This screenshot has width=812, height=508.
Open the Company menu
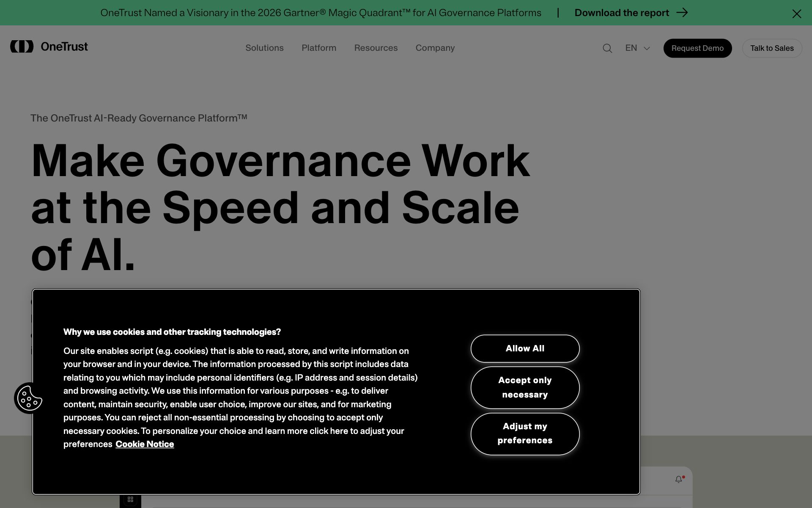435,48
